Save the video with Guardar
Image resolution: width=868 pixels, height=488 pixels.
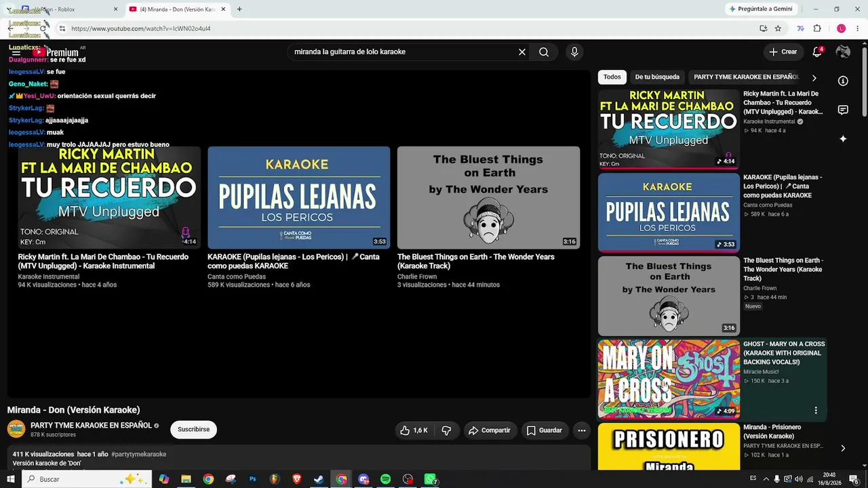tap(545, 430)
